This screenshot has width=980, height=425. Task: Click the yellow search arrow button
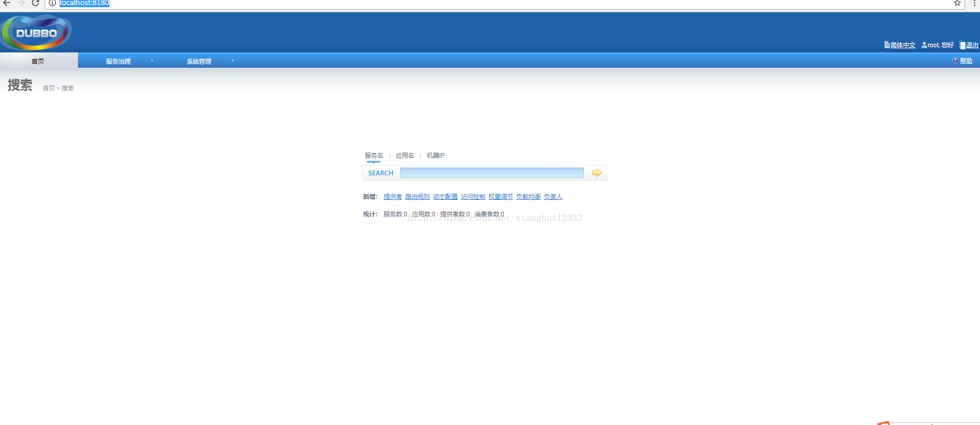[x=596, y=173]
